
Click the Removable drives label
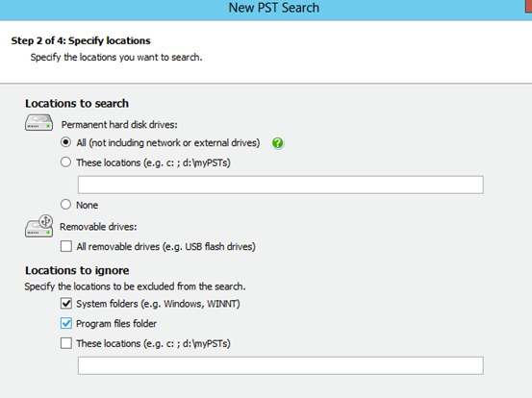coord(98,227)
